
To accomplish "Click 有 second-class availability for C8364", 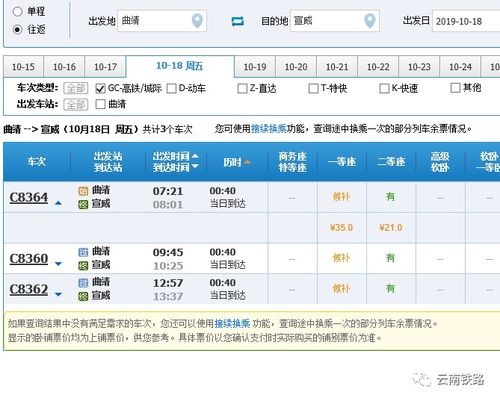I will [390, 197].
